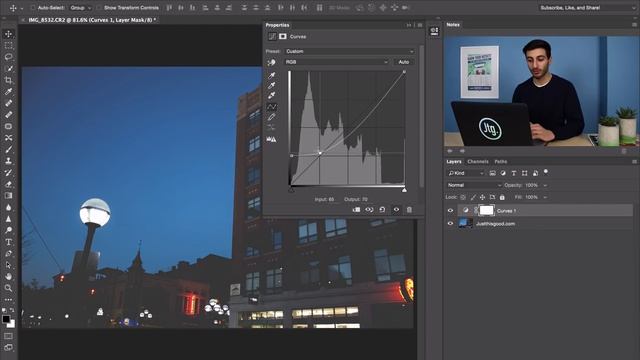
Task: Open the RGB channel dropdown
Action: pyautogui.click(x=337, y=62)
